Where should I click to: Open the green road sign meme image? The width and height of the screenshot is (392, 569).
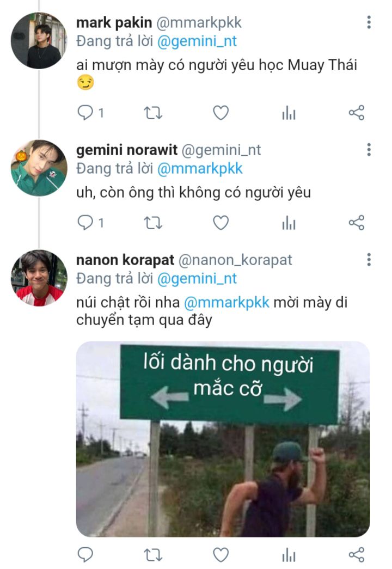(223, 438)
